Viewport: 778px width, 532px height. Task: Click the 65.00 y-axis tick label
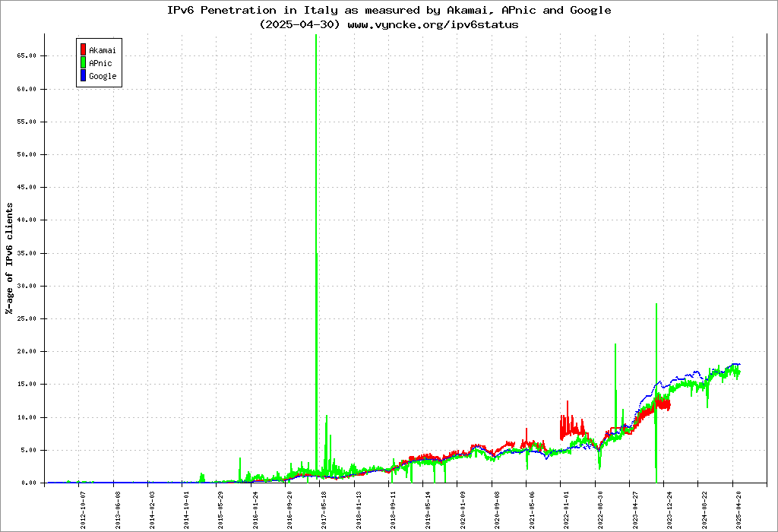point(27,55)
